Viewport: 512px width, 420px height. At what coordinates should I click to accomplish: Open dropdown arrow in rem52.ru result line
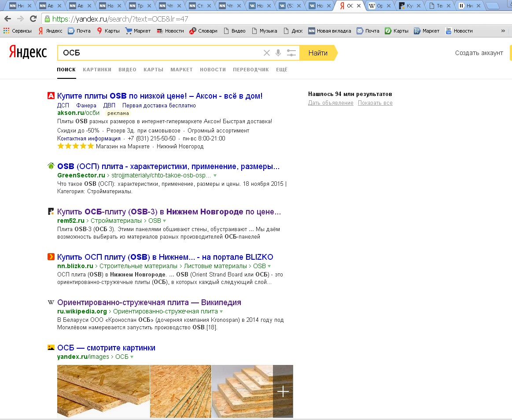pos(165,221)
